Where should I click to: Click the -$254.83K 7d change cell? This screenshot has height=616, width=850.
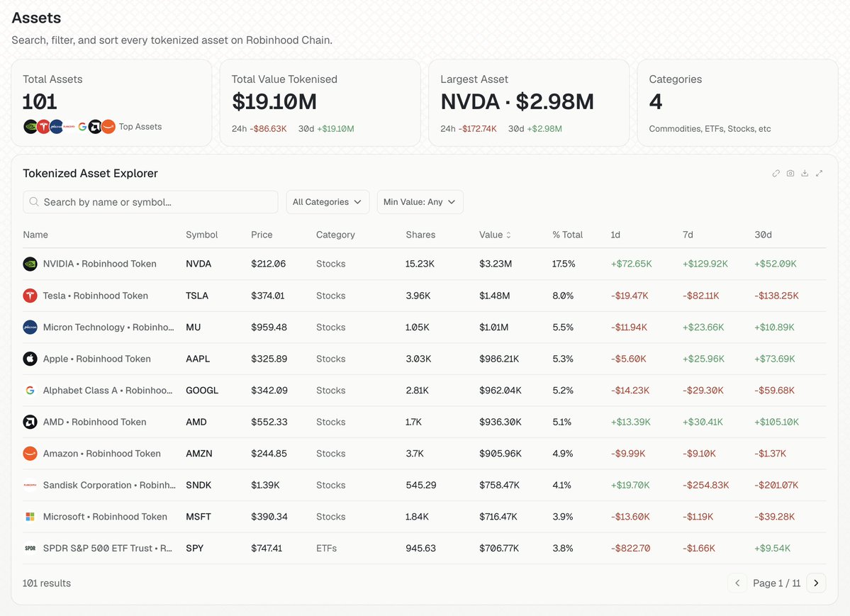click(706, 485)
